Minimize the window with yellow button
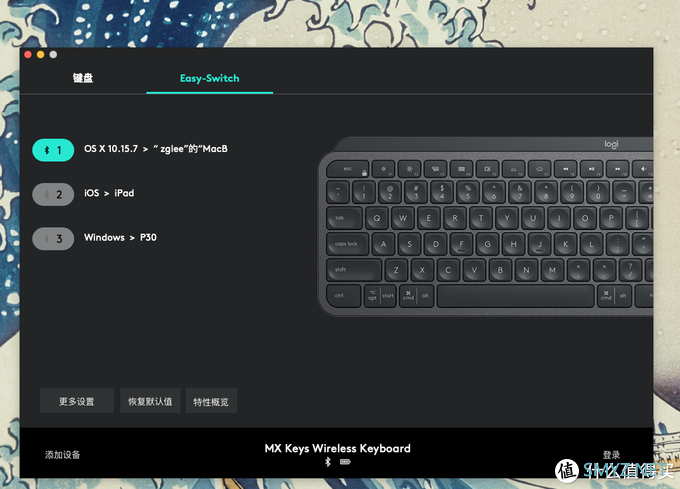 (x=40, y=55)
